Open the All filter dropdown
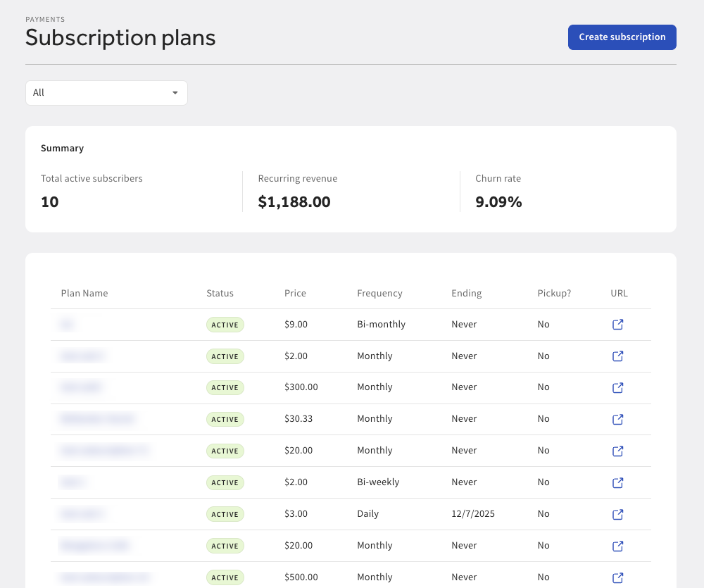 [x=106, y=92]
